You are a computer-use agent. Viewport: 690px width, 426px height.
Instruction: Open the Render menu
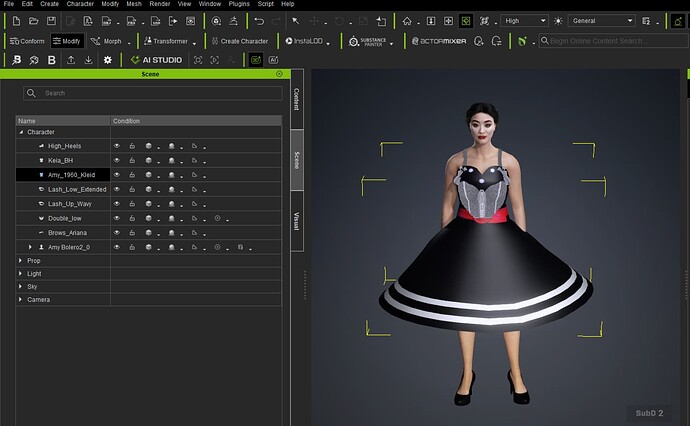160,4
